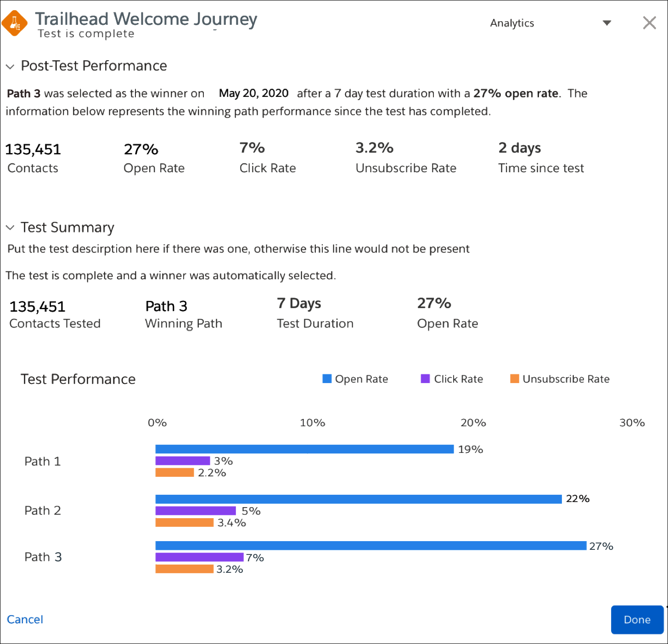Select Path 2 orange unsubscribe rate bar

[x=185, y=522]
